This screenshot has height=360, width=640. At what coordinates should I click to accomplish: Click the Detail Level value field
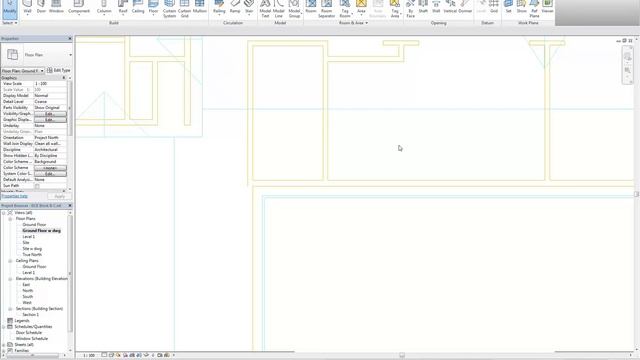pyautogui.click(x=50, y=102)
